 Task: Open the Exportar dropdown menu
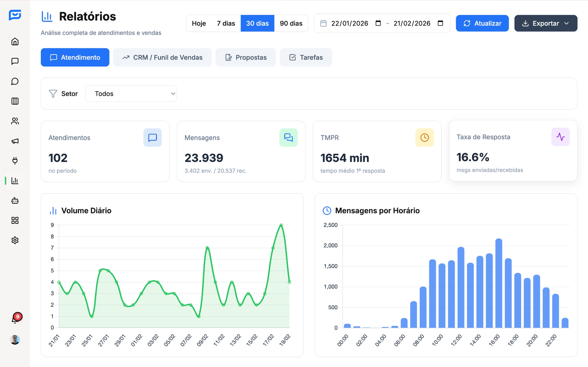[x=545, y=24]
